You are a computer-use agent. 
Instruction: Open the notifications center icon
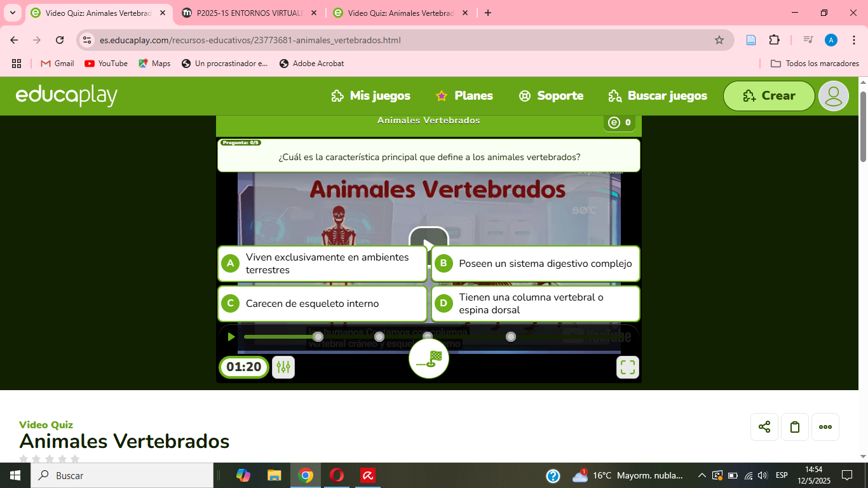click(847, 475)
